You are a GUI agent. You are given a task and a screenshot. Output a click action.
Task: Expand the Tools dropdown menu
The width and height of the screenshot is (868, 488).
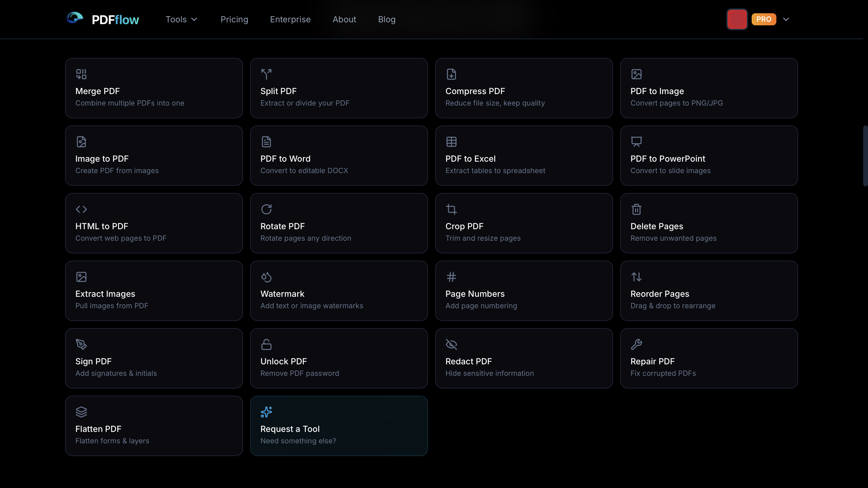pyautogui.click(x=181, y=19)
